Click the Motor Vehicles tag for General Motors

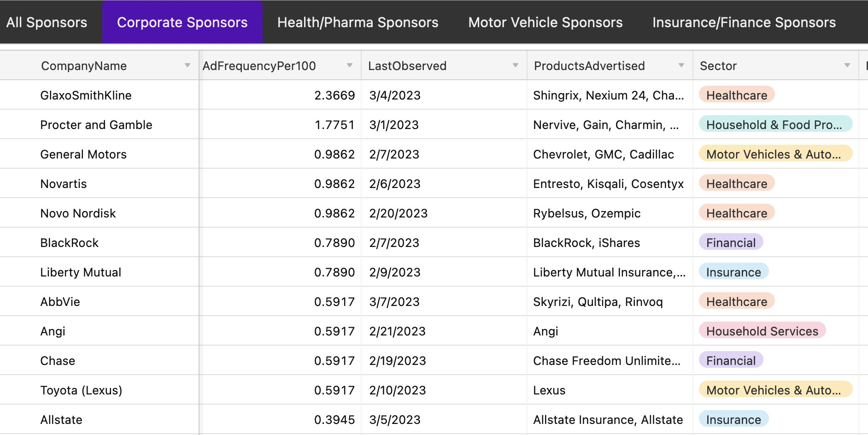click(775, 154)
